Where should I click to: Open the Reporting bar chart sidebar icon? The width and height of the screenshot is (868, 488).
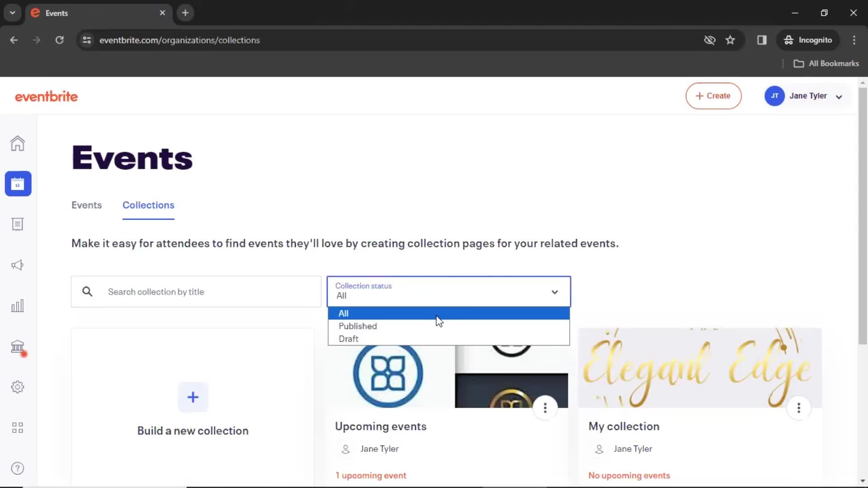[18, 306]
